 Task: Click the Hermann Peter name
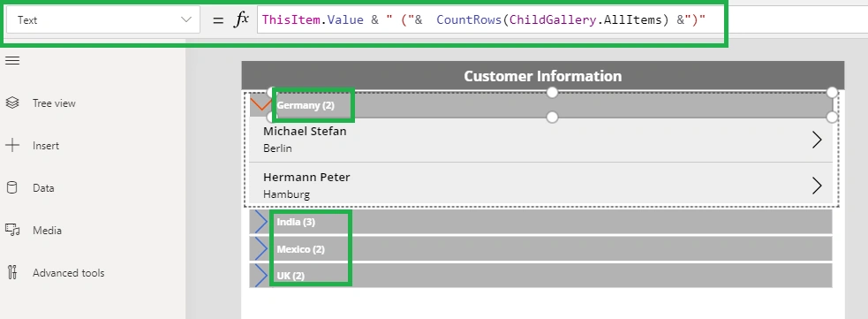tap(306, 178)
